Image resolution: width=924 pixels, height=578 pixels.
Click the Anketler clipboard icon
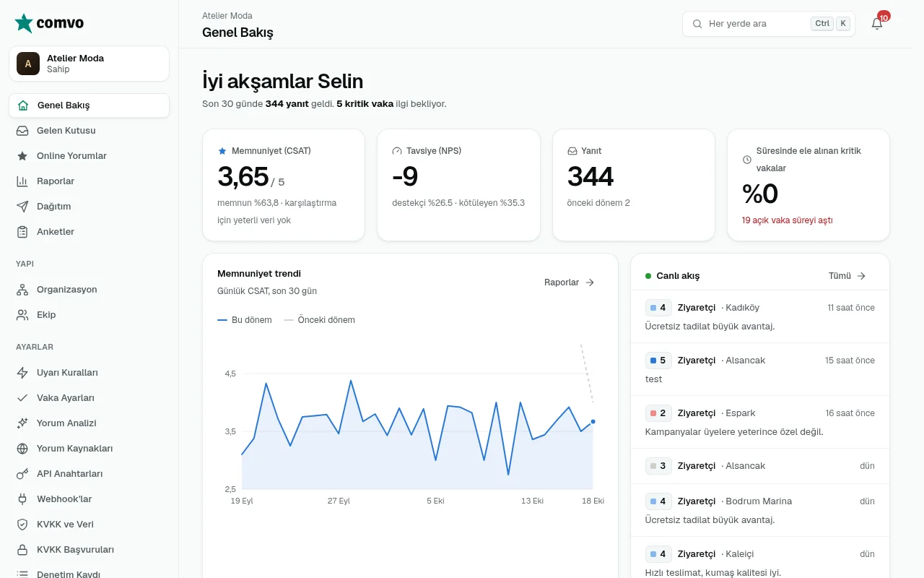(23, 232)
